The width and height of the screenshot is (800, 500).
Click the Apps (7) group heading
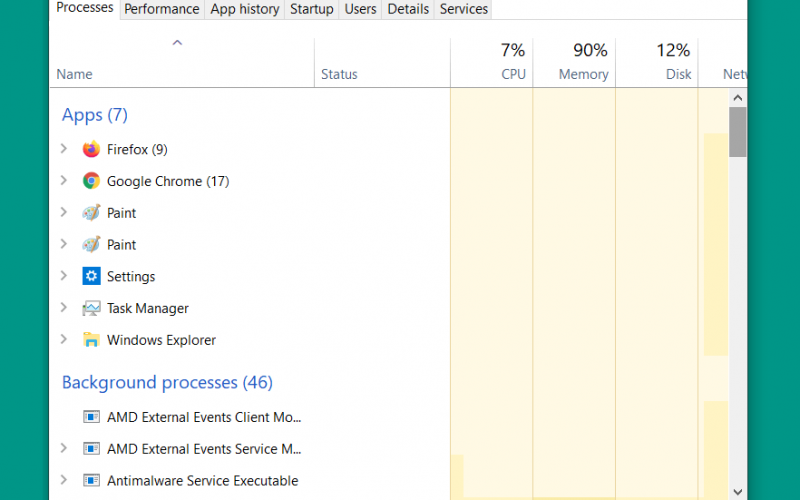(95, 115)
